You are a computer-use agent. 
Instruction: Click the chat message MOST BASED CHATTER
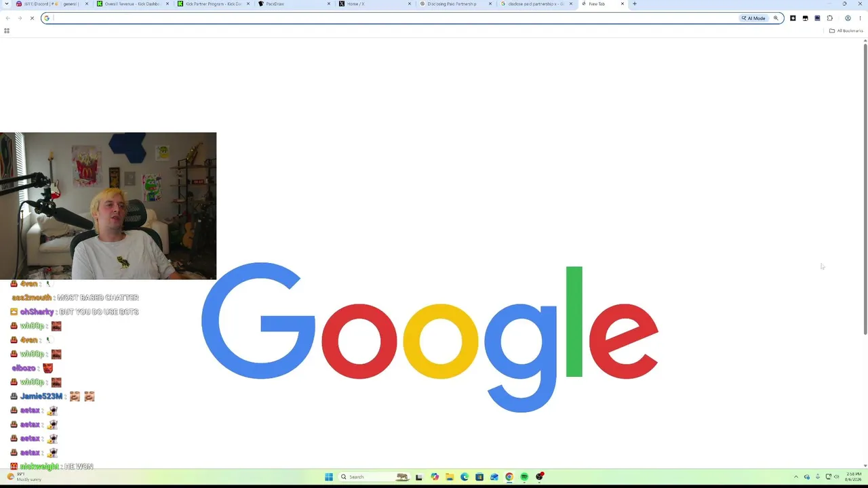(x=98, y=298)
